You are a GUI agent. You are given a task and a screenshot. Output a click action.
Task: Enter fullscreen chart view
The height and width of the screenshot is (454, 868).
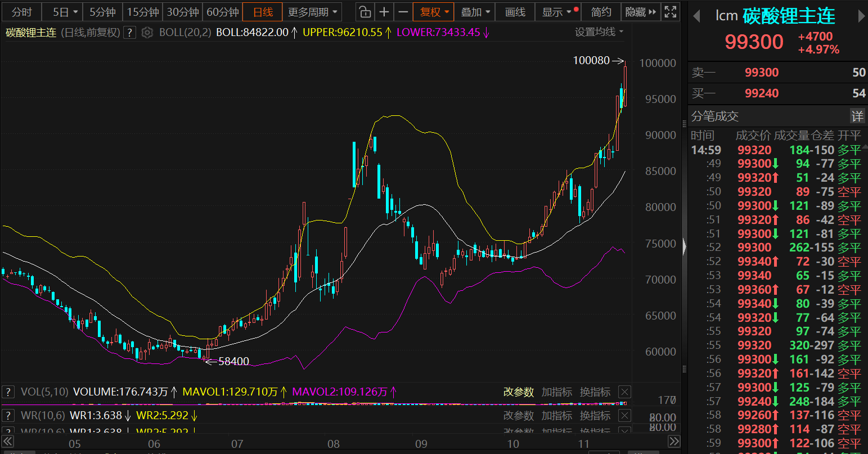tap(670, 12)
